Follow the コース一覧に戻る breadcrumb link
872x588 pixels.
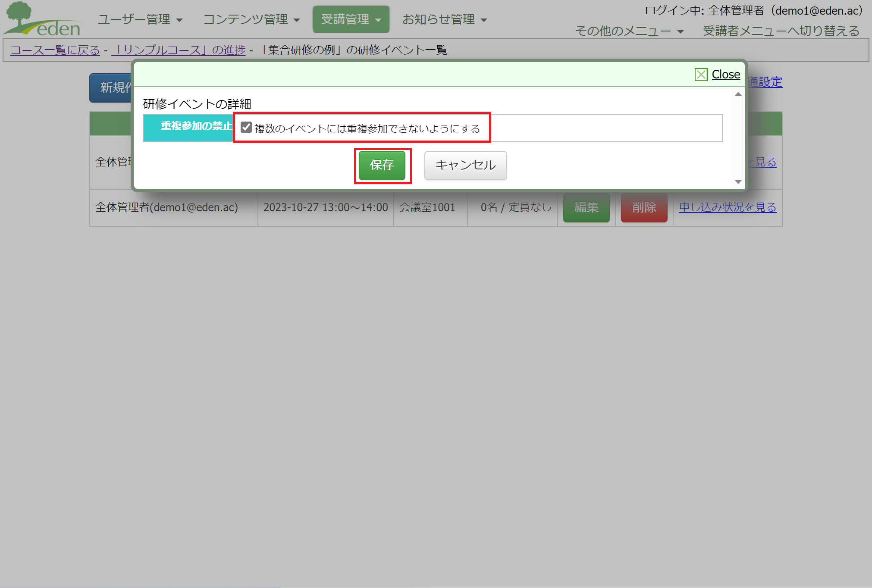point(55,50)
